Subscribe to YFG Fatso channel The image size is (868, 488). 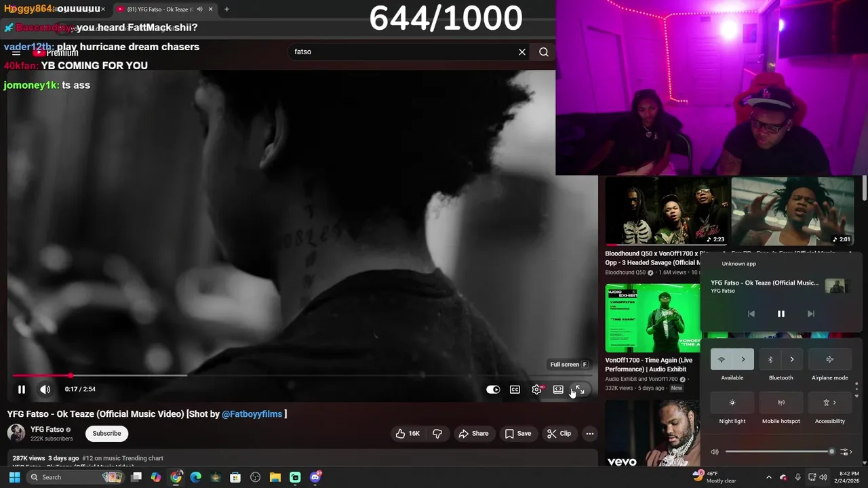[106, 434]
